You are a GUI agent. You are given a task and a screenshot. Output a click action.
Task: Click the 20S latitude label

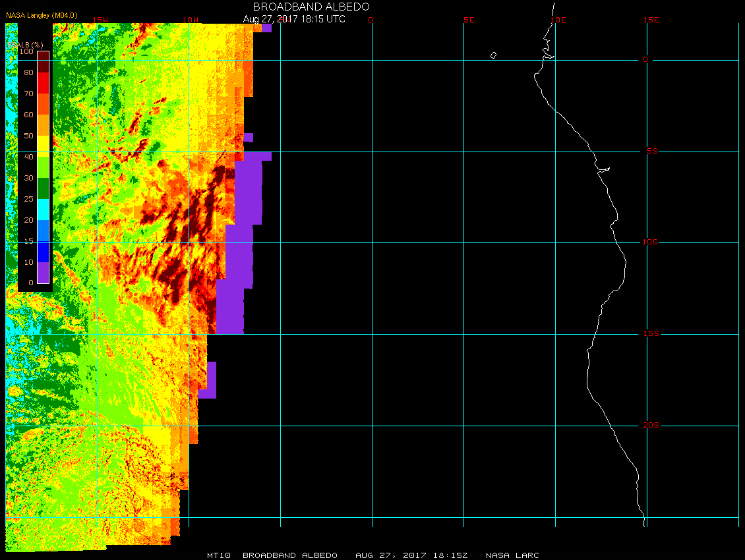[x=651, y=425]
